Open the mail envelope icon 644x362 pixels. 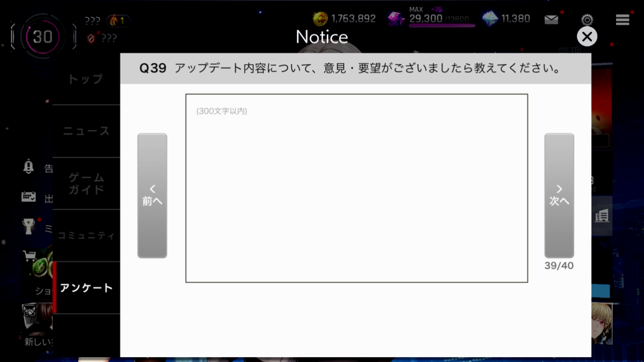(x=551, y=20)
